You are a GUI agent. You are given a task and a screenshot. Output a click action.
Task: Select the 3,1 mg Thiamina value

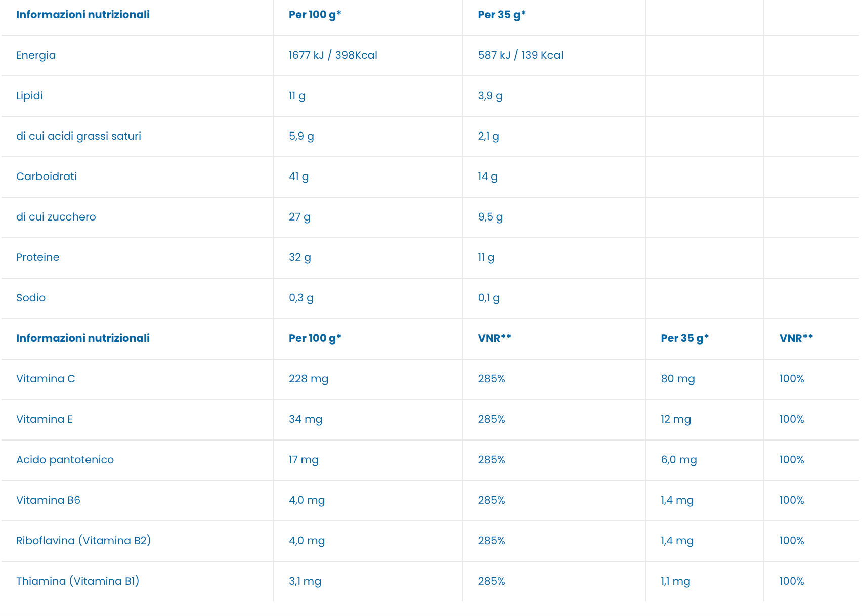click(305, 581)
